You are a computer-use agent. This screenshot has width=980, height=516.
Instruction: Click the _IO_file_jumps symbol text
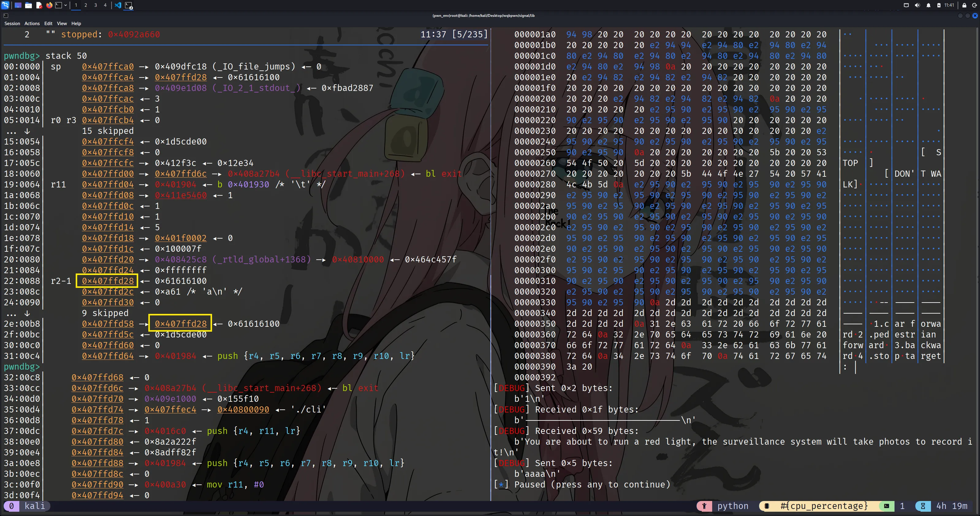(254, 66)
